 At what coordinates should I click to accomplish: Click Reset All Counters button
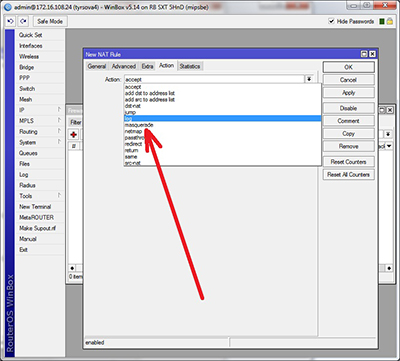click(348, 174)
